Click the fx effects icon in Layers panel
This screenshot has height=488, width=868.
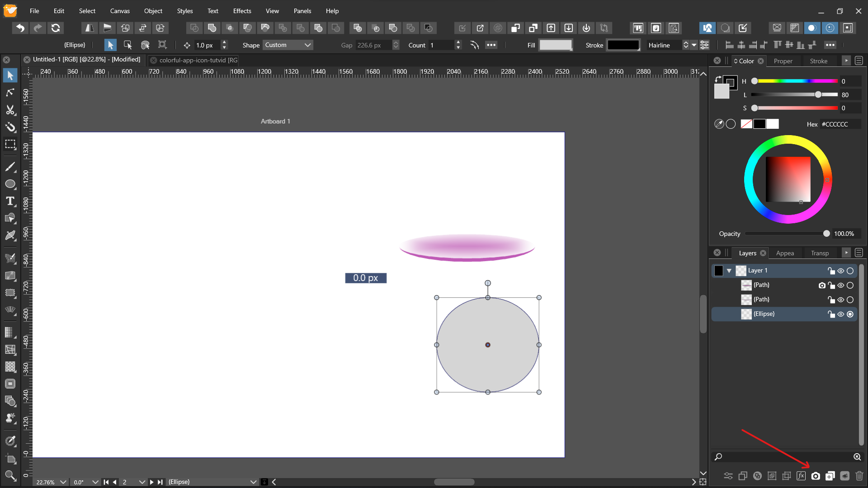[801, 476]
